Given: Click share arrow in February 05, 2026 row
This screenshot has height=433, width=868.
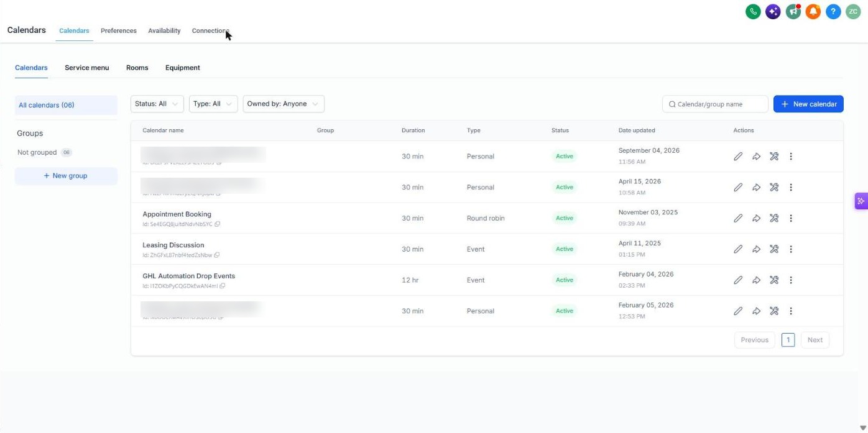Looking at the screenshot, I should (x=756, y=311).
